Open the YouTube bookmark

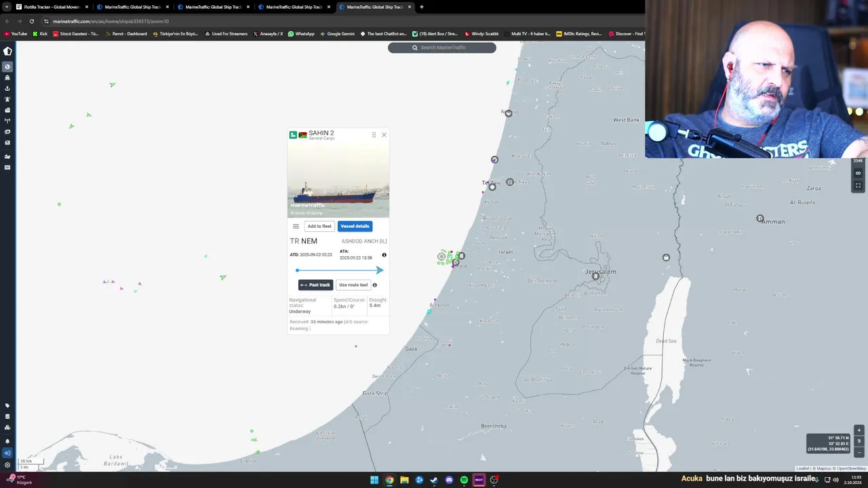pos(16,33)
